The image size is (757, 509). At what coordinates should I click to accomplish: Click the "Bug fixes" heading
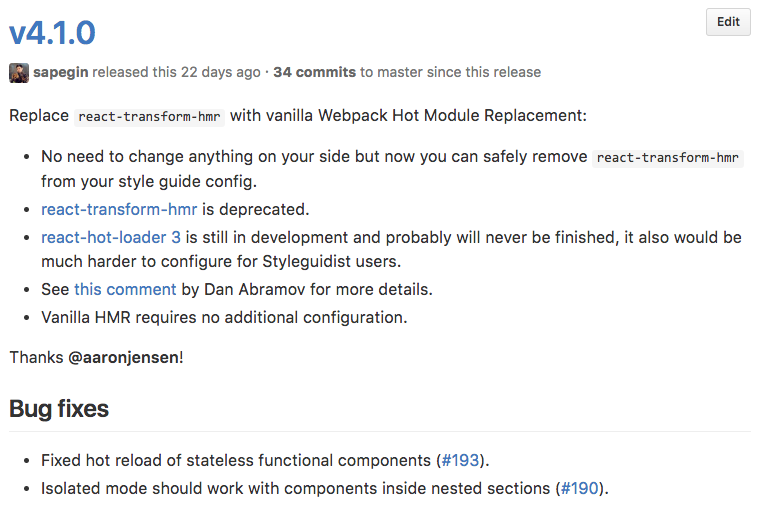(x=59, y=408)
